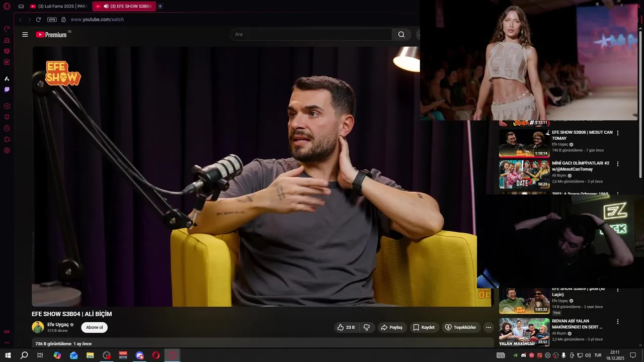Open Windows taskbar search
644x362 pixels.
coord(24,355)
